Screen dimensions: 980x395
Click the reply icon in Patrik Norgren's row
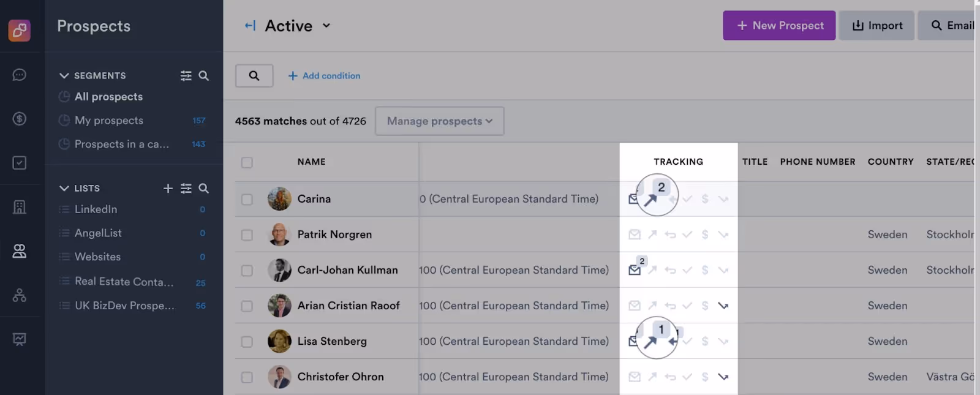point(670,235)
